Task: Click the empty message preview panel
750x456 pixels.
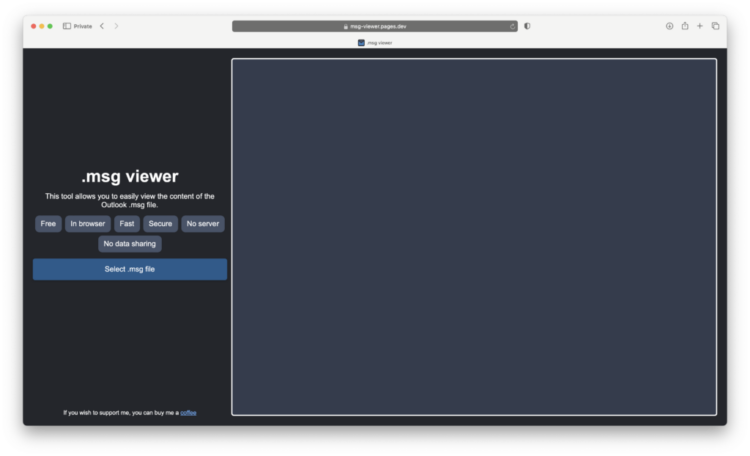Action: [x=474, y=237]
